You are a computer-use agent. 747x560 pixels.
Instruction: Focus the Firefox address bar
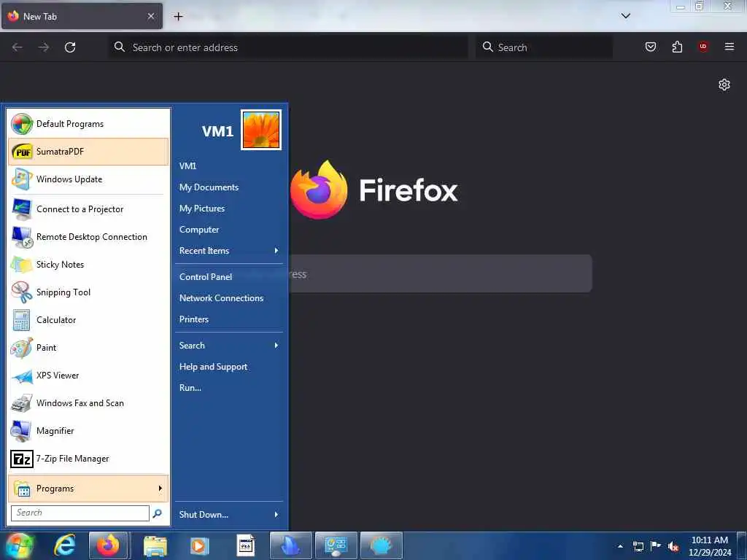click(288, 47)
